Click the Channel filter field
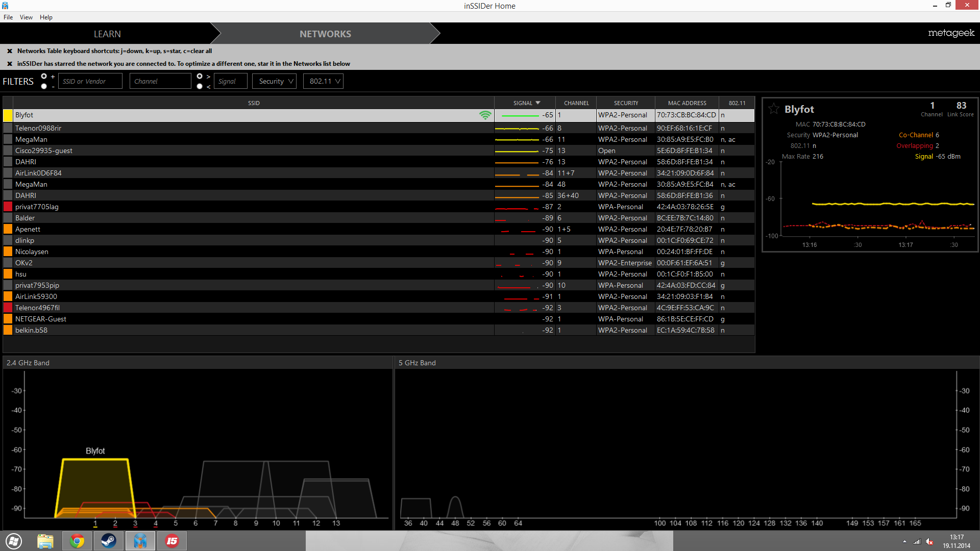 coord(160,81)
